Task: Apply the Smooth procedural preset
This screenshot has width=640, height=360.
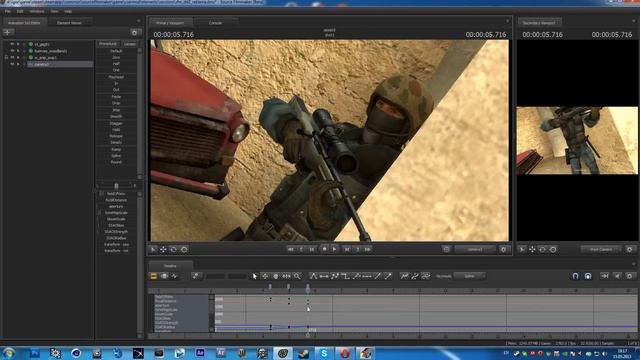Action: pos(116,116)
